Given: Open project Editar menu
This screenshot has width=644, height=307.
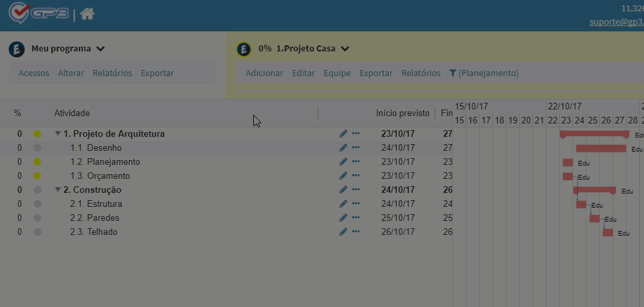Looking at the screenshot, I should tap(303, 73).
